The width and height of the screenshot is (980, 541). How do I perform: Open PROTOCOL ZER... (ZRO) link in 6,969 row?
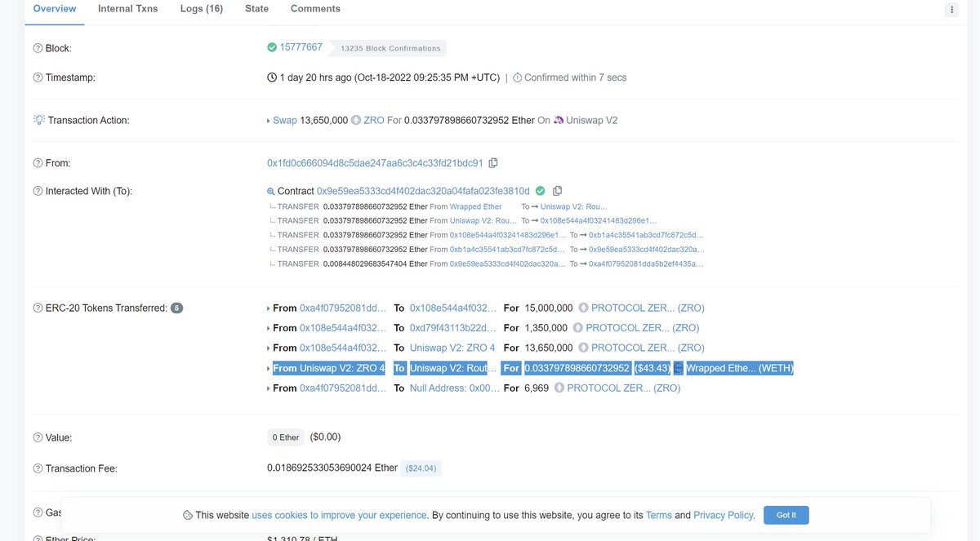(x=624, y=388)
